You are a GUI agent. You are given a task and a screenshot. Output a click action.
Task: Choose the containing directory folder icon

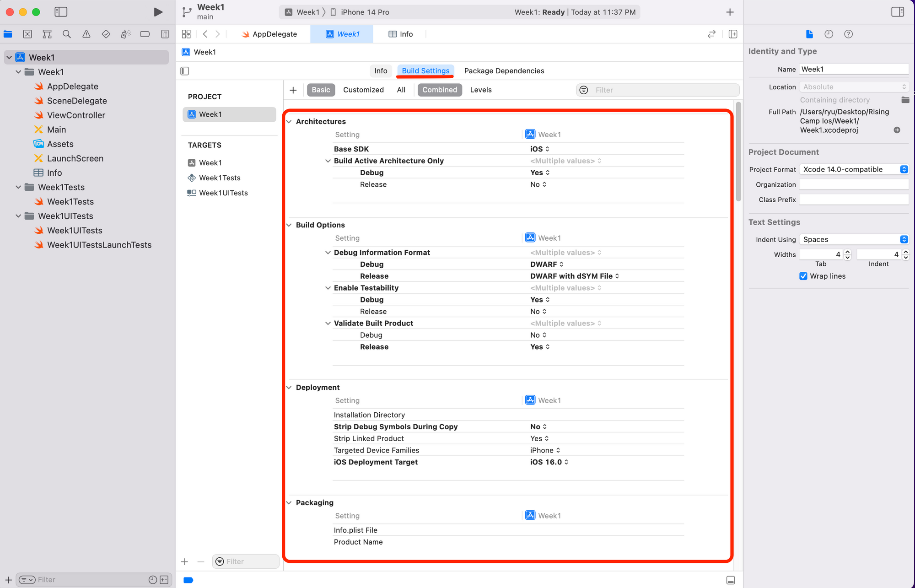coord(905,100)
